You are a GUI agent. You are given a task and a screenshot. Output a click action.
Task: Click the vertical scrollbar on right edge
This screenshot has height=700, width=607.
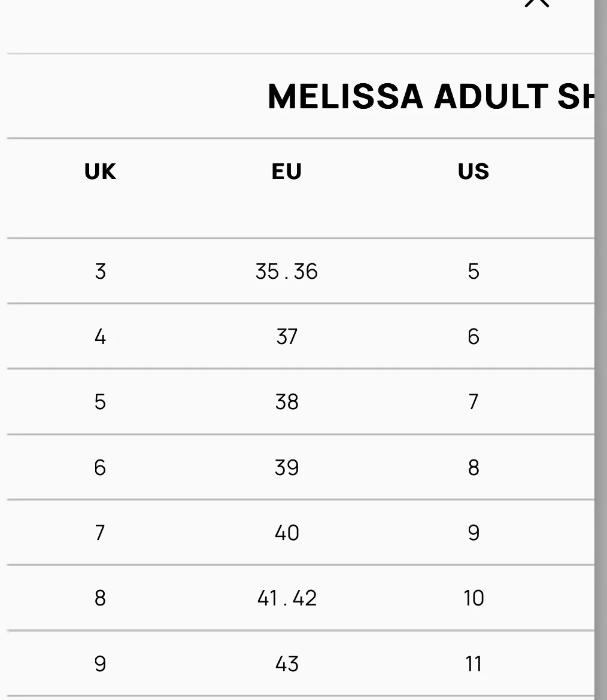600,350
